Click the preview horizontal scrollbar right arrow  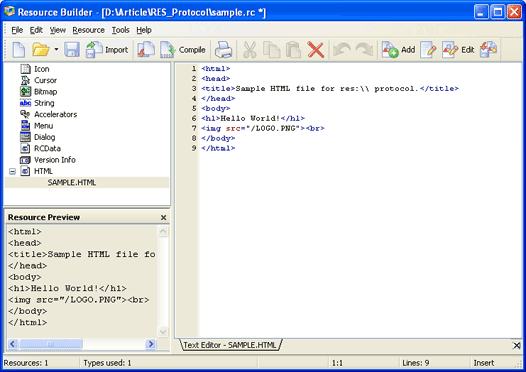pos(150,344)
